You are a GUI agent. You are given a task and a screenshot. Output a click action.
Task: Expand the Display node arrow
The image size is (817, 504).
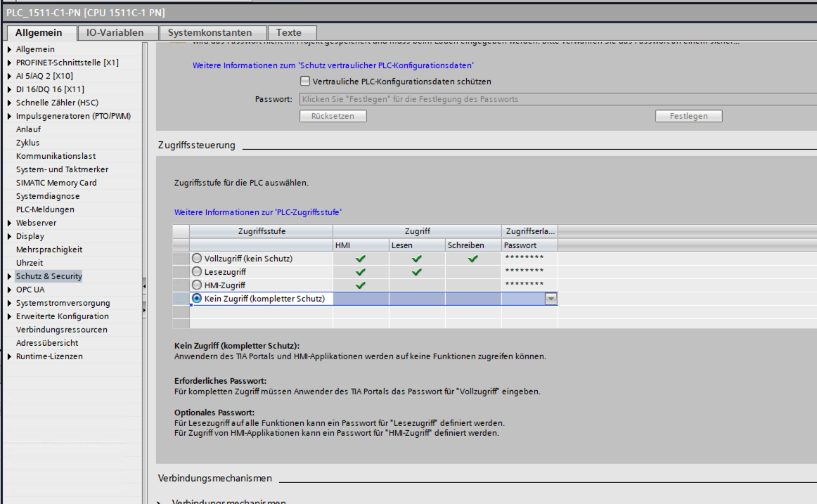[9, 236]
